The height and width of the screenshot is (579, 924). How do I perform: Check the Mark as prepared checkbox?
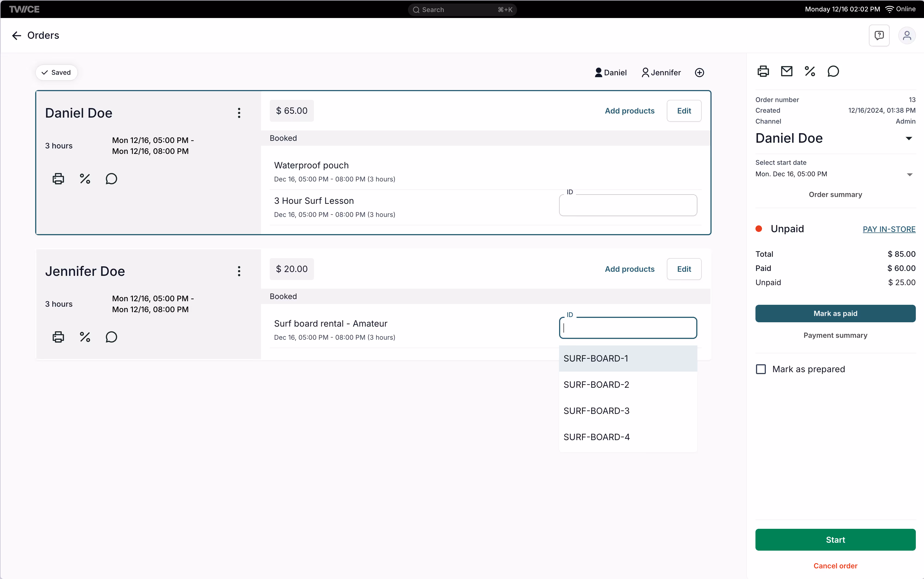(x=761, y=369)
